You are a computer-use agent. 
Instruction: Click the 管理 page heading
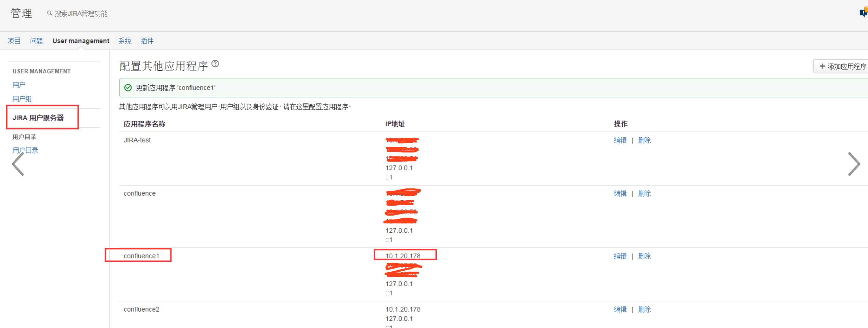(22, 13)
